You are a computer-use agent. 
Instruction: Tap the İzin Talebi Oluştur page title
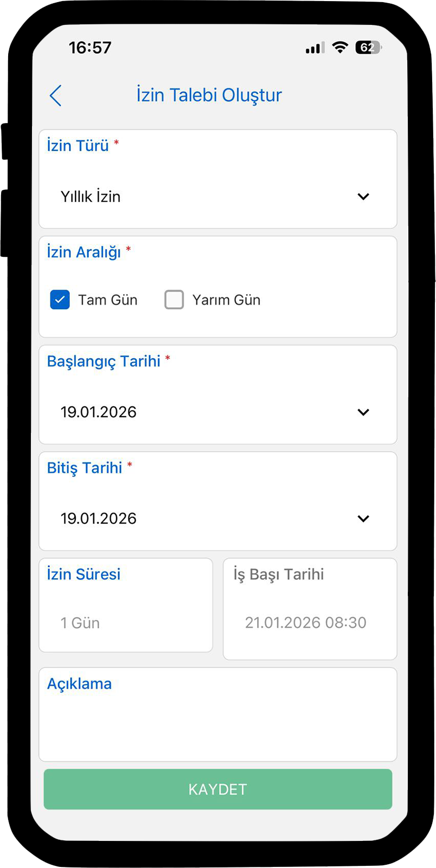click(209, 95)
